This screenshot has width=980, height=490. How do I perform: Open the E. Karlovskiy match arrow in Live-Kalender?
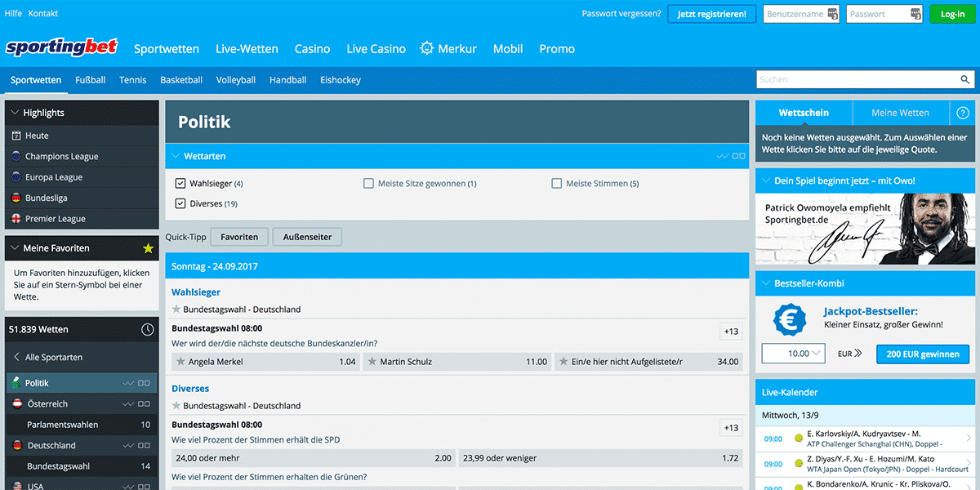coord(969,439)
